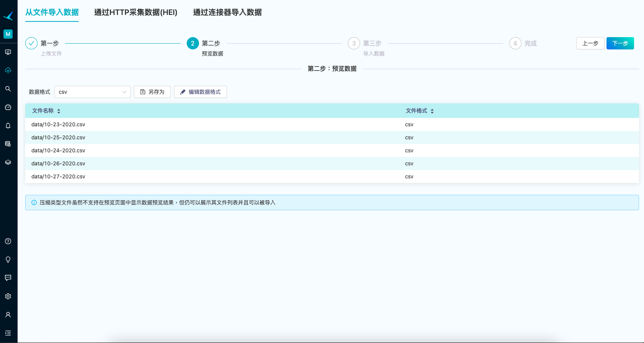Switch to 通过连接器导入数据 tab

(x=227, y=12)
